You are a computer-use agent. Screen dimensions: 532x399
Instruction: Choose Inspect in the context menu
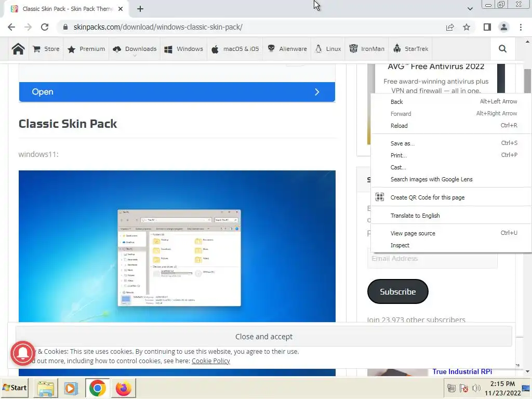tap(451, 245)
